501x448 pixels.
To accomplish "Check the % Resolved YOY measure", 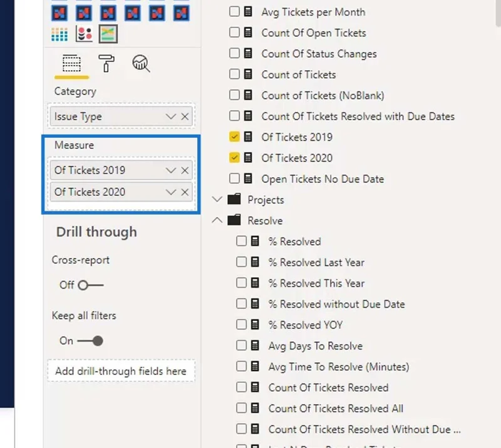I will coord(241,325).
